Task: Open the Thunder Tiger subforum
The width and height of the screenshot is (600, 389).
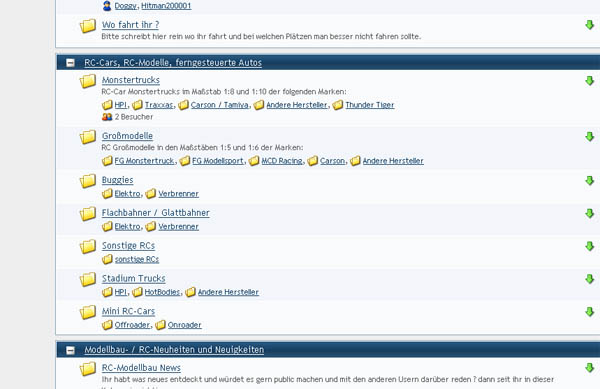Action: coord(370,105)
